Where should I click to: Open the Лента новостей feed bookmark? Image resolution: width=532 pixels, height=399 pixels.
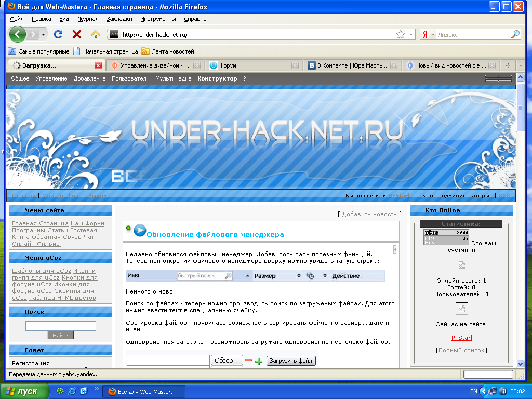coord(168,51)
